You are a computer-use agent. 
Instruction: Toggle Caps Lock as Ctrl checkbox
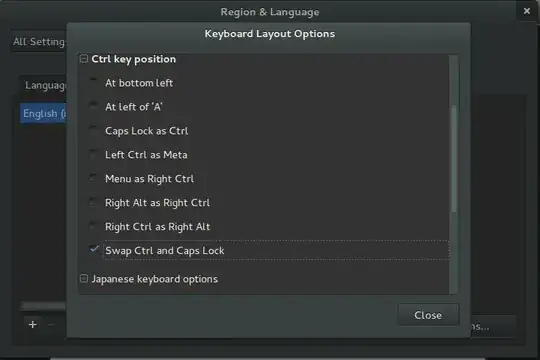[93, 130]
